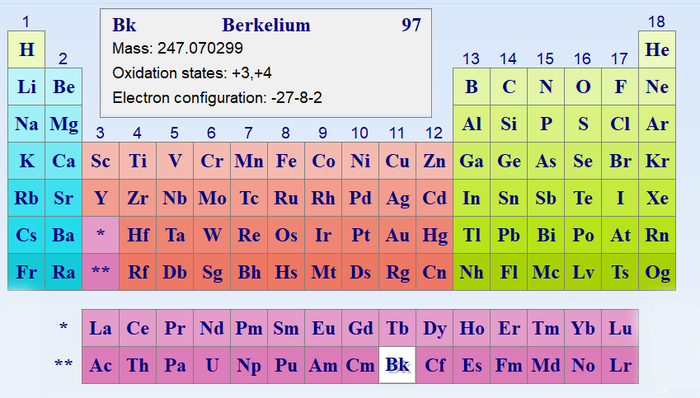This screenshot has height=398, width=700.
Task: Select the highlighted Berkelium (Bk) cell
Action: [397, 365]
